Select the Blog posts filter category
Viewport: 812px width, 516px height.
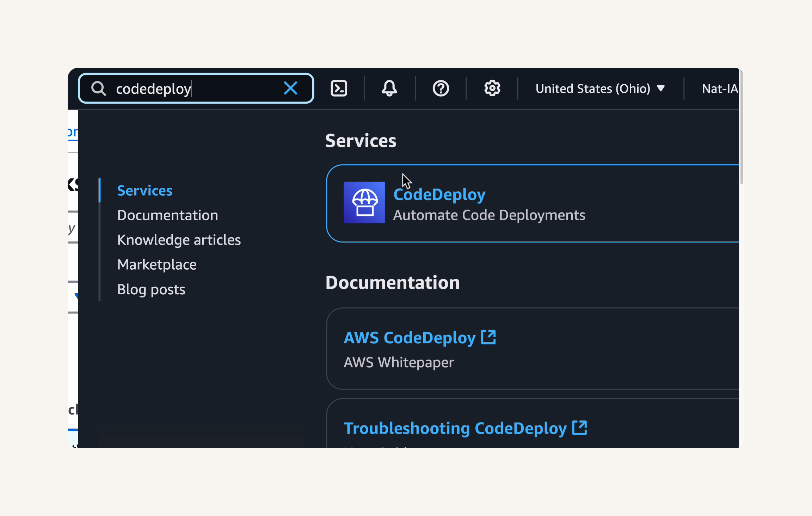[x=151, y=289]
